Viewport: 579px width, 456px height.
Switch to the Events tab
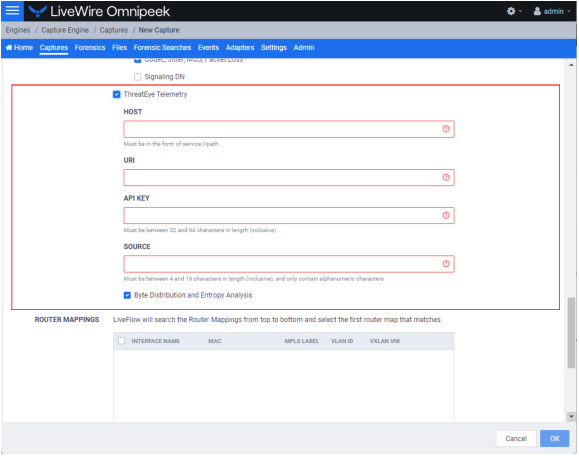click(x=208, y=48)
